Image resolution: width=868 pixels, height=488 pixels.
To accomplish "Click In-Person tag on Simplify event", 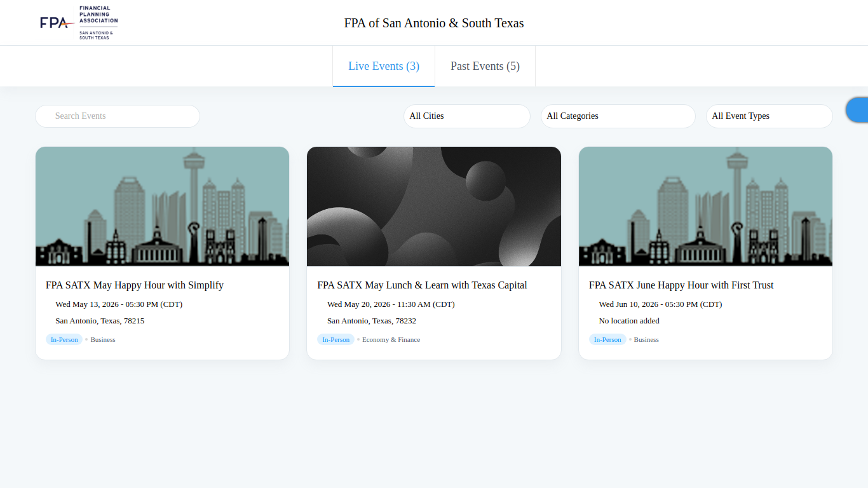I will 64,339.
